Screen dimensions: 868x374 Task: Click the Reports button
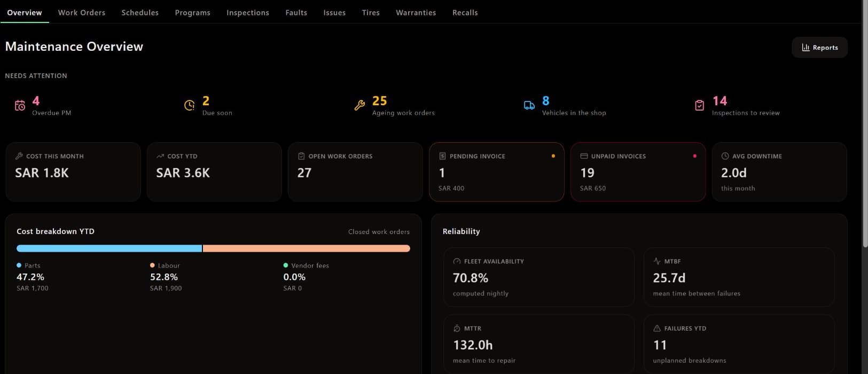[819, 48]
